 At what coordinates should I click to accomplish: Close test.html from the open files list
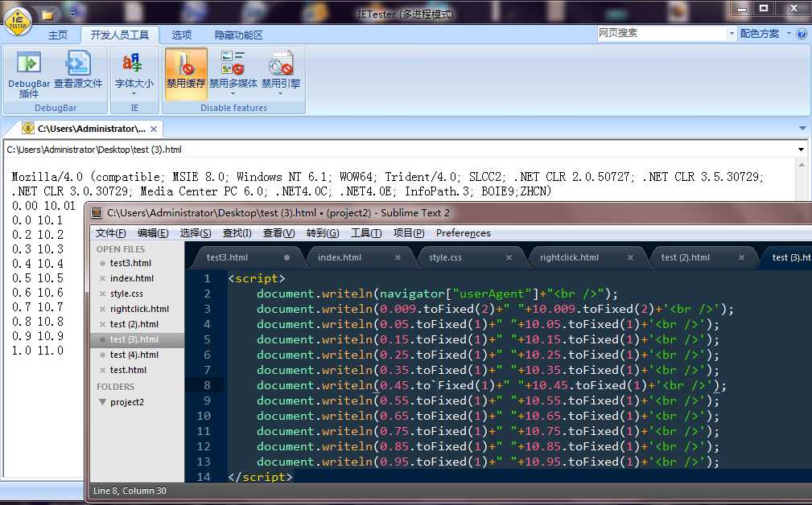tap(102, 370)
